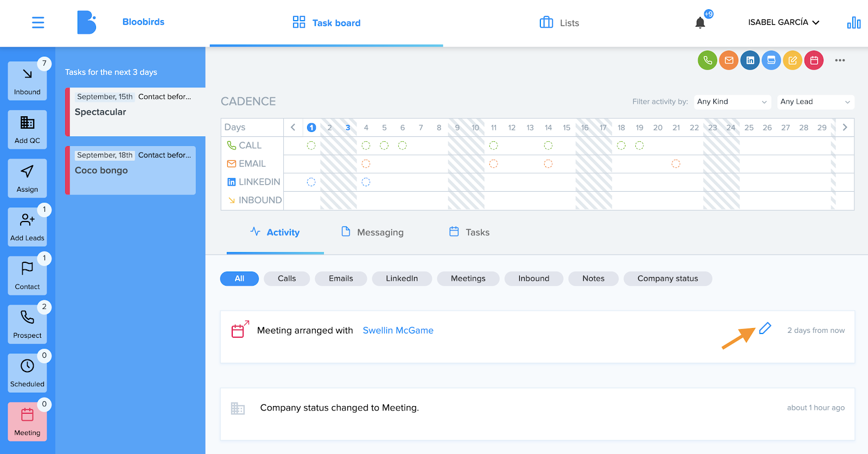Filter activity by Inbound
The height and width of the screenshot is (454, 868).
tap(534, 279)
